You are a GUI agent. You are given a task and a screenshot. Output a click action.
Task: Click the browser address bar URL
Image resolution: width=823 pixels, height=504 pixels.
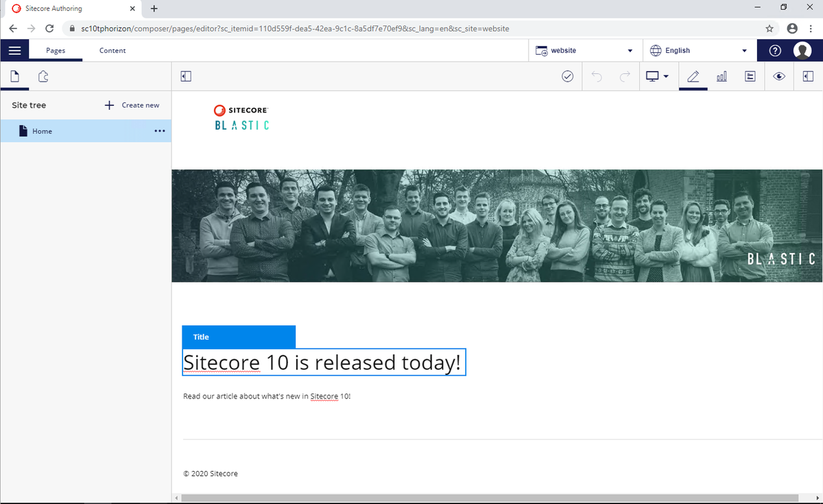295,29
